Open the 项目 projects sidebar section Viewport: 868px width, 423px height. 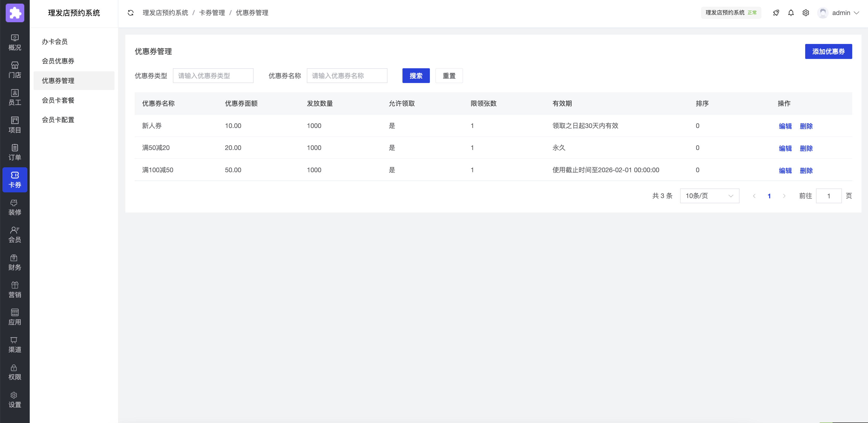point(15,125)
